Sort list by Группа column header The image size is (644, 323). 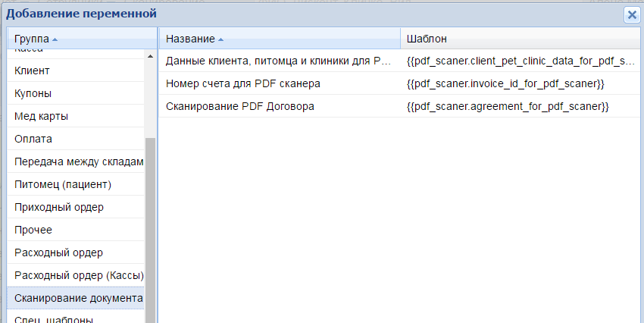(32, 39)
